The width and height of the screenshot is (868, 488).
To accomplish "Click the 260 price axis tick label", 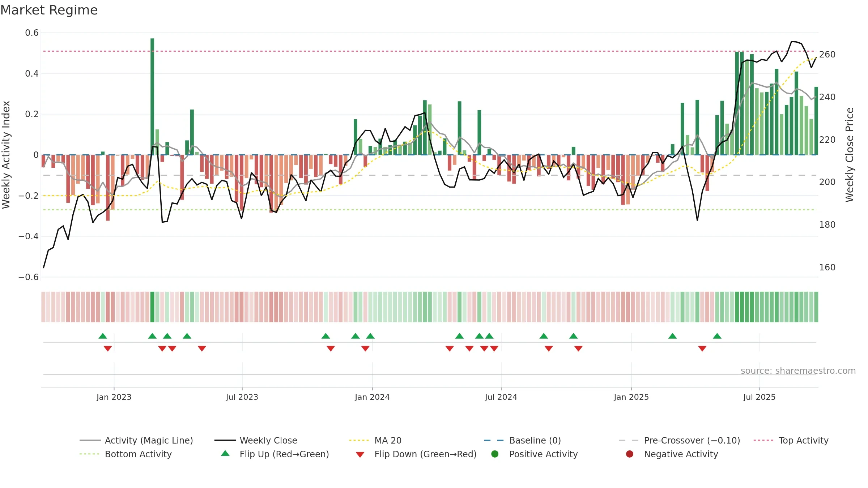I will [x=827, y=55].
